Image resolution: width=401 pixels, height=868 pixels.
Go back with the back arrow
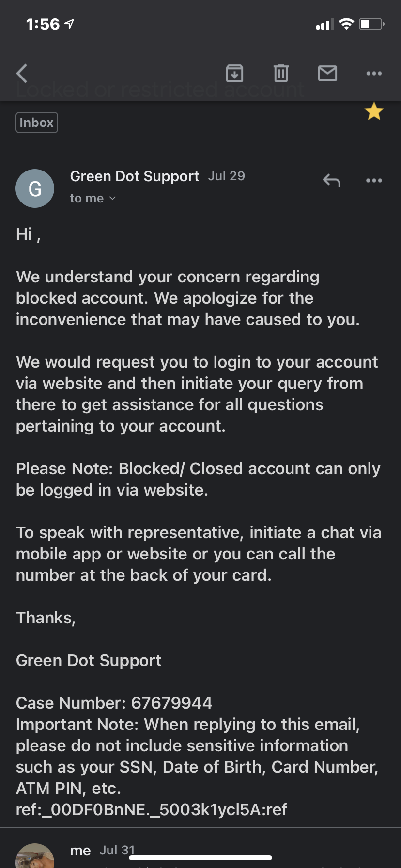point(21,73)
